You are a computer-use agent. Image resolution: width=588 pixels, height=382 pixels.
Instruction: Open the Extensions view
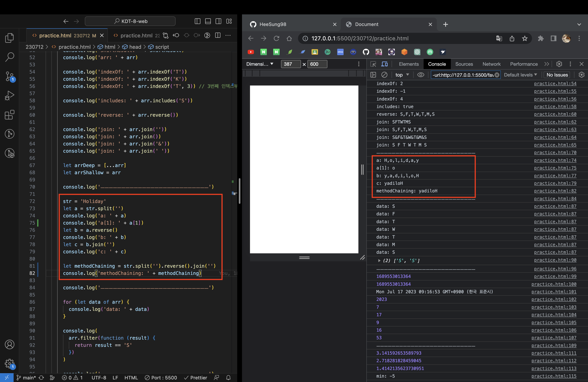[x=9, y=115]
